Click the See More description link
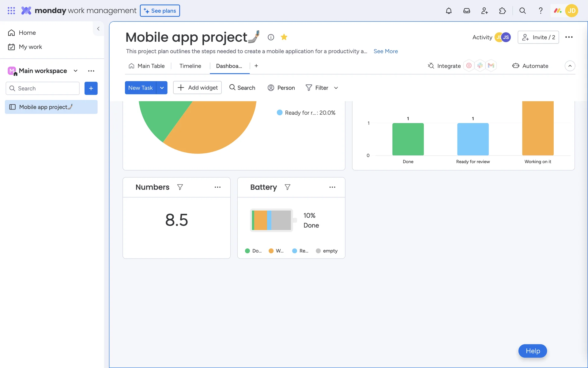Image resolution: width=588 pixels, height=368 pixels. click(x=386, y=51)
